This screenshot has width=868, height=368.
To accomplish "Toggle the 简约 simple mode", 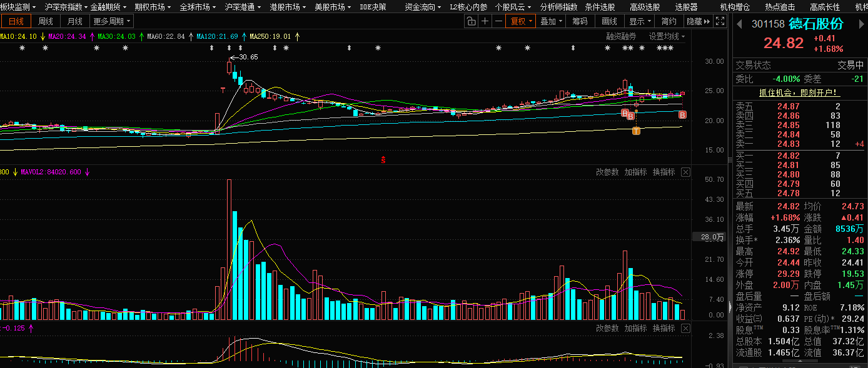I will (x=669, y=21).
